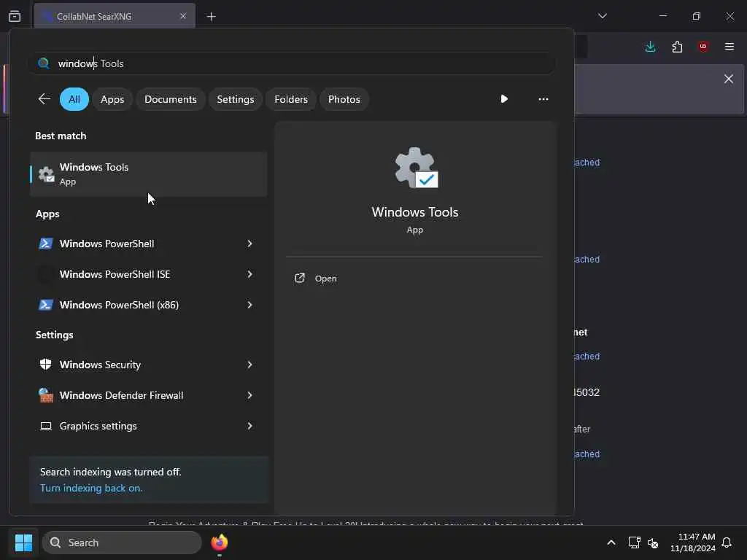Image resolution: width=747 pixels, height=560 pixels.
Task: Open a new Firefox tab with plus button
Action: click(x=211, y=17)
